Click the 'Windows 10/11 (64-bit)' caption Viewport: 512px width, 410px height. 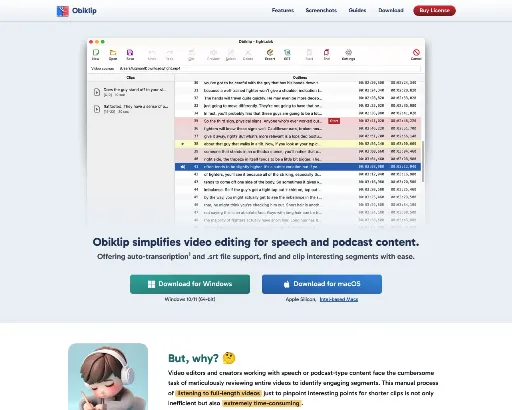tap(190, 299)
